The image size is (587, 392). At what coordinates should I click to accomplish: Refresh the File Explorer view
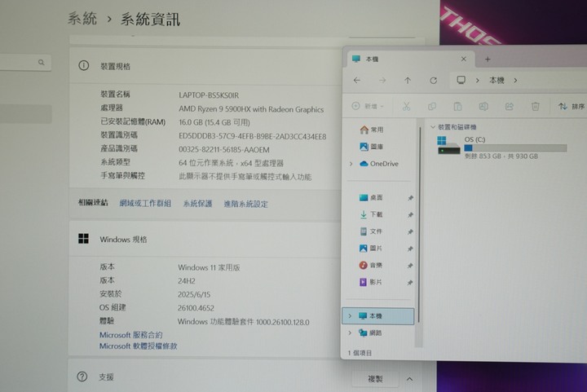(433, 81)
